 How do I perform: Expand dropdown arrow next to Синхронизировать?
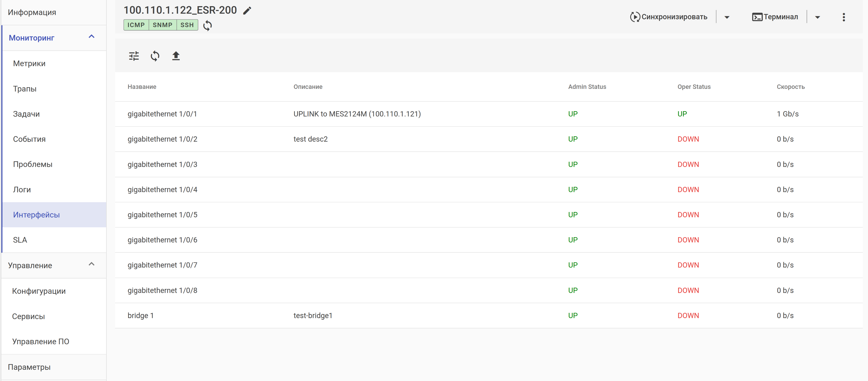coord(727,17)
